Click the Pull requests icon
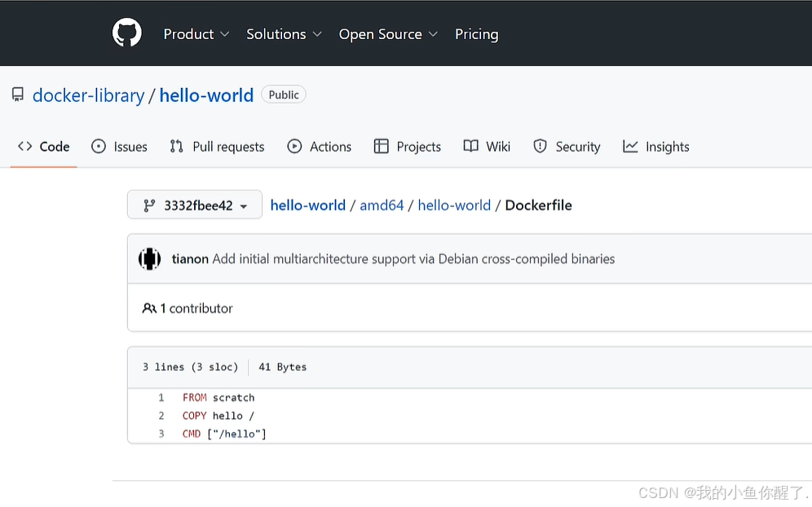This screenshot has width=812, height=507. click(176, 147)
